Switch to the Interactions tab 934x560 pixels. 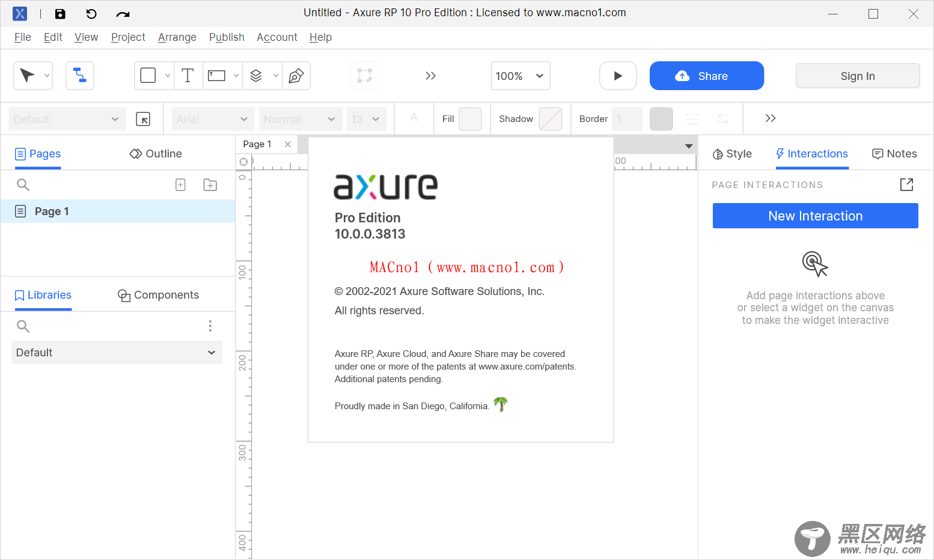(812, 154)
